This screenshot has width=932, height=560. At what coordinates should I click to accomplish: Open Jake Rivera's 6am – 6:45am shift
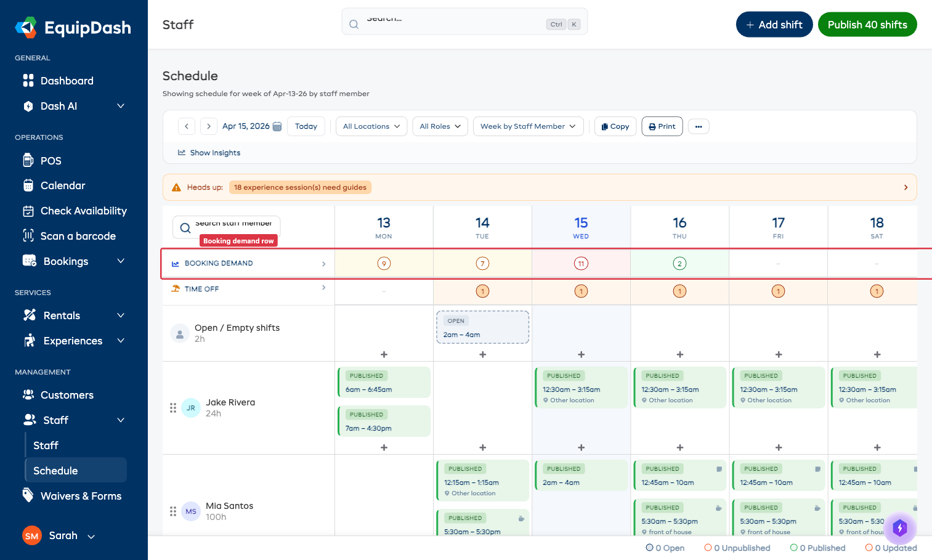[384, 382]
